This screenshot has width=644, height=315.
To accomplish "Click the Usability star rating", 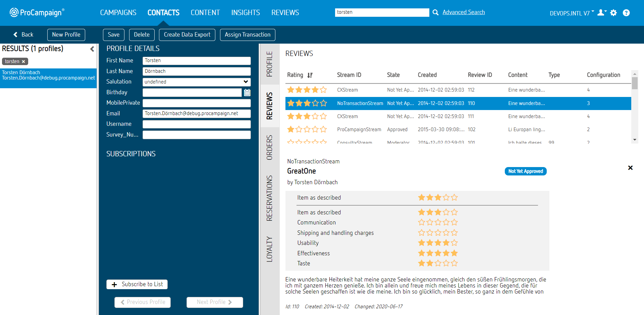I will (438, 243).
